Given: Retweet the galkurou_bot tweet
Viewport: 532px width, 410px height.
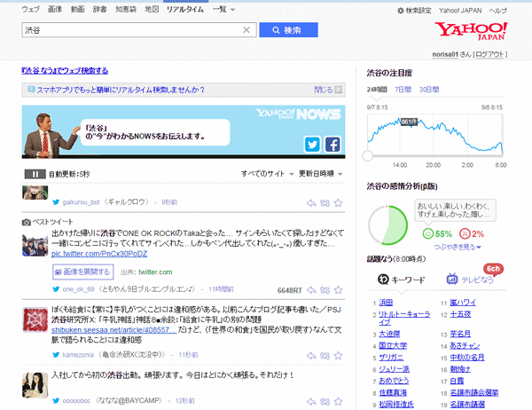Looking at the screenshot, I should coord(325,203).
